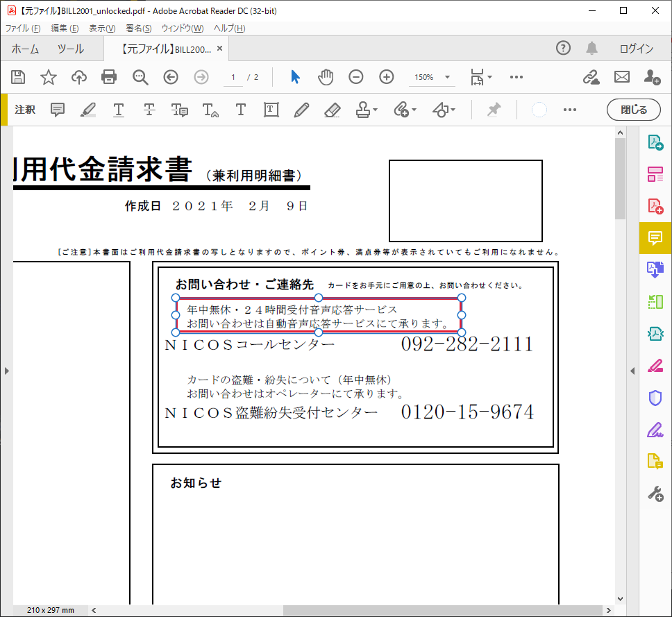Open Organize Pages pink sidebar tool
Image resolution: width=672 pixels, height=617 pixels.
(x=655, y=174)
